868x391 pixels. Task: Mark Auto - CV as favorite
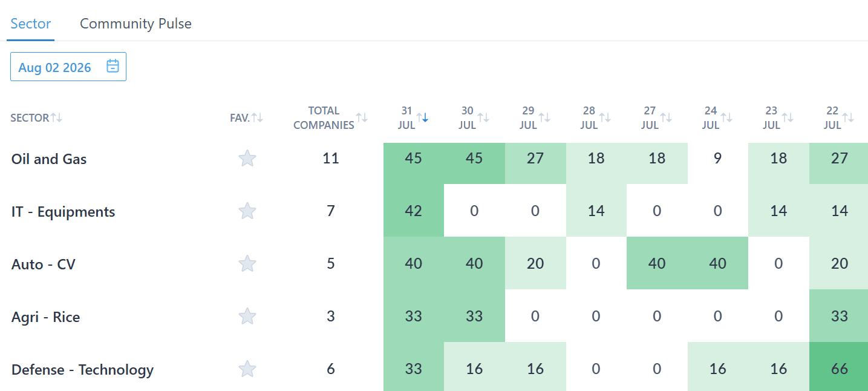pyautogui.click(x=247, y=264)
